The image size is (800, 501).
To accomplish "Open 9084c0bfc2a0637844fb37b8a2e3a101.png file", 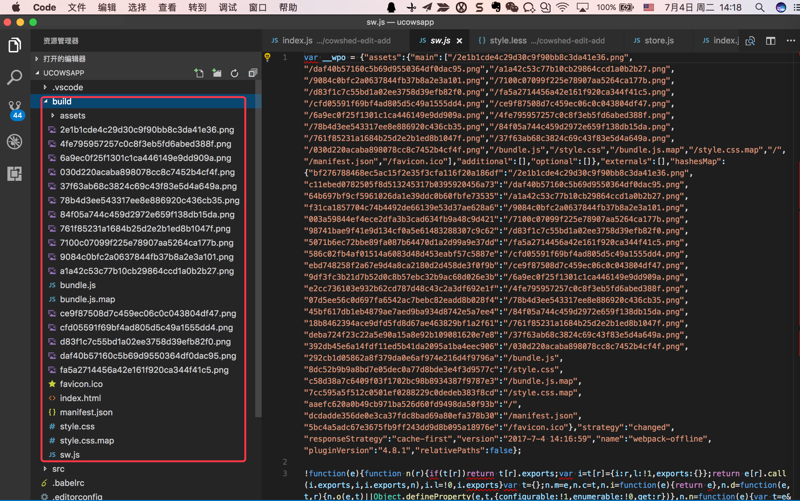I will [x=146, y=257].
